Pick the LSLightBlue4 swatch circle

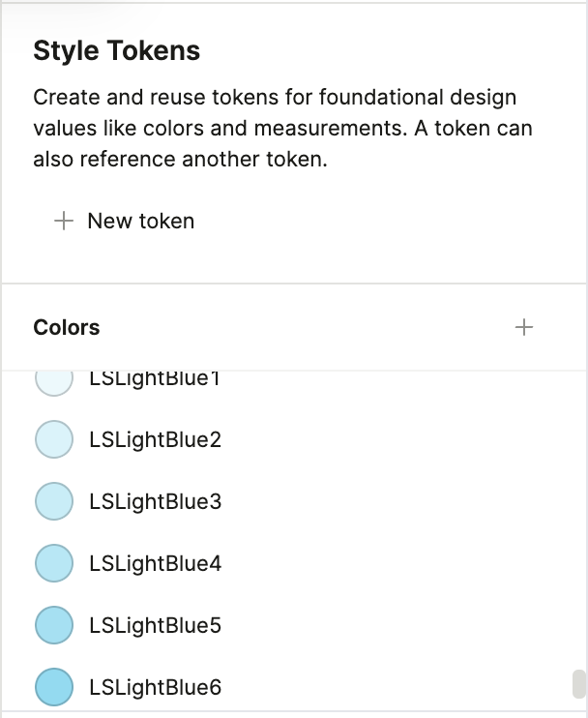(x=54, y=563)
